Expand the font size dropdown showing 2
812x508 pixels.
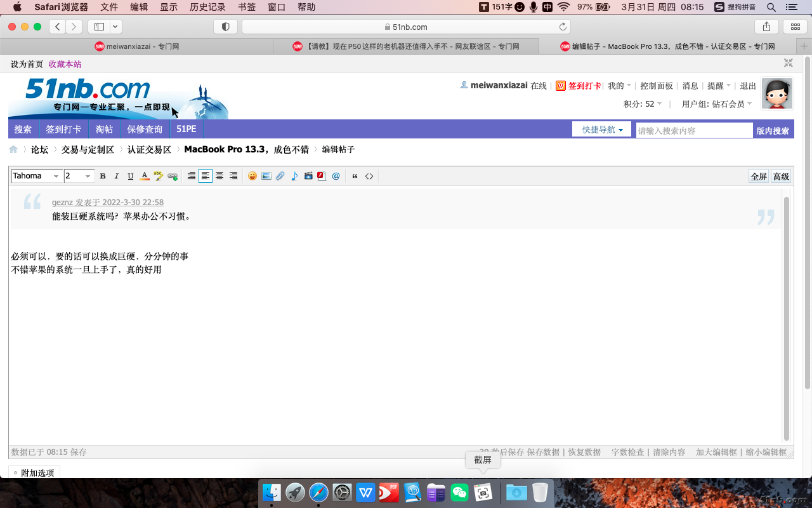79,176
